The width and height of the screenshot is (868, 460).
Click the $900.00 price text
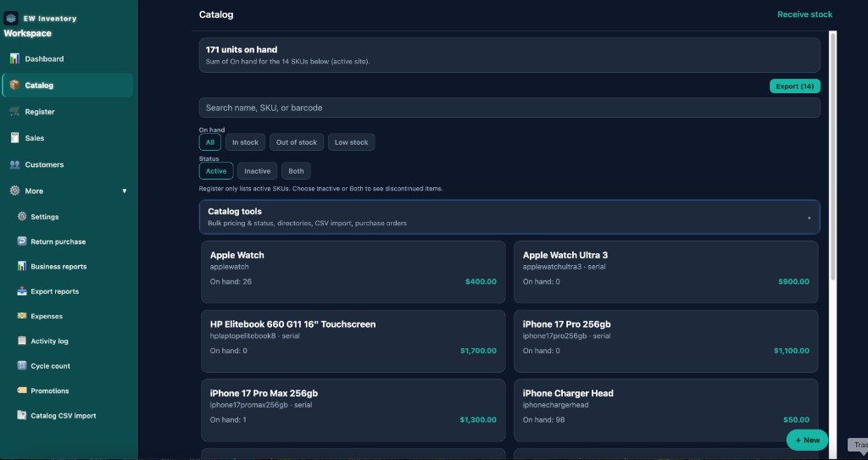point(793,282)
